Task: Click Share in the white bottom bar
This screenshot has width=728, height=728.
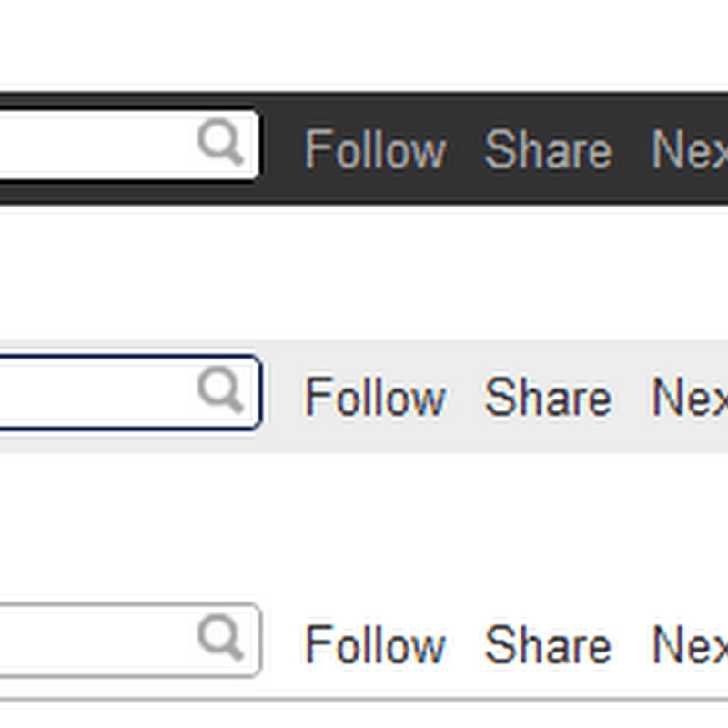Action: click(548, 645)
